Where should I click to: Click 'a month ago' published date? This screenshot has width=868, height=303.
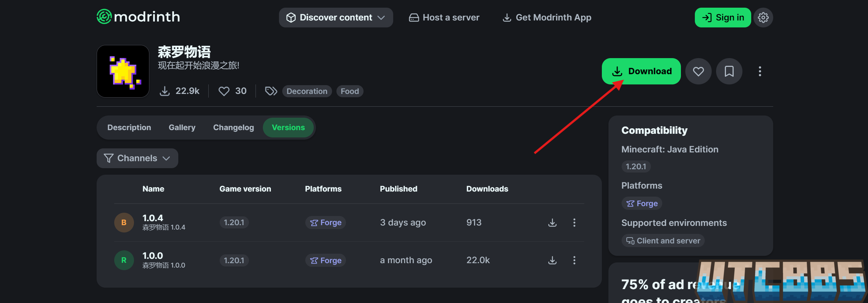click(406, 260)
